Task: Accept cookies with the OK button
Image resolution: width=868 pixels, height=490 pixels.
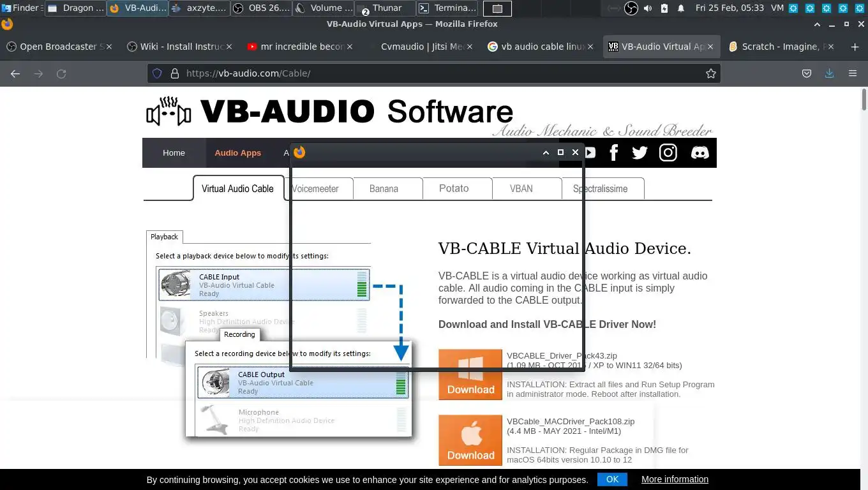Action: 612,479
